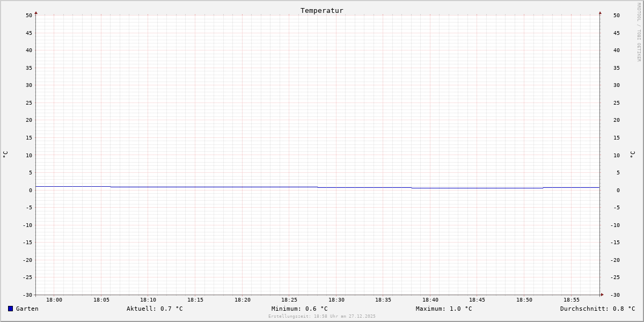Select the Aktuell: 0.7 °C value
The height and width of the screenshot is (322, 644).
point(155,309)
